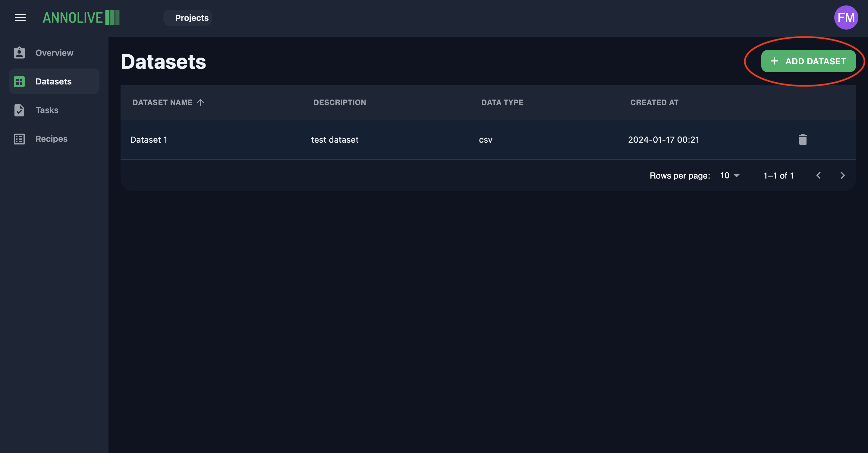Open Tasks in the sidebar

tap(54, 110)
